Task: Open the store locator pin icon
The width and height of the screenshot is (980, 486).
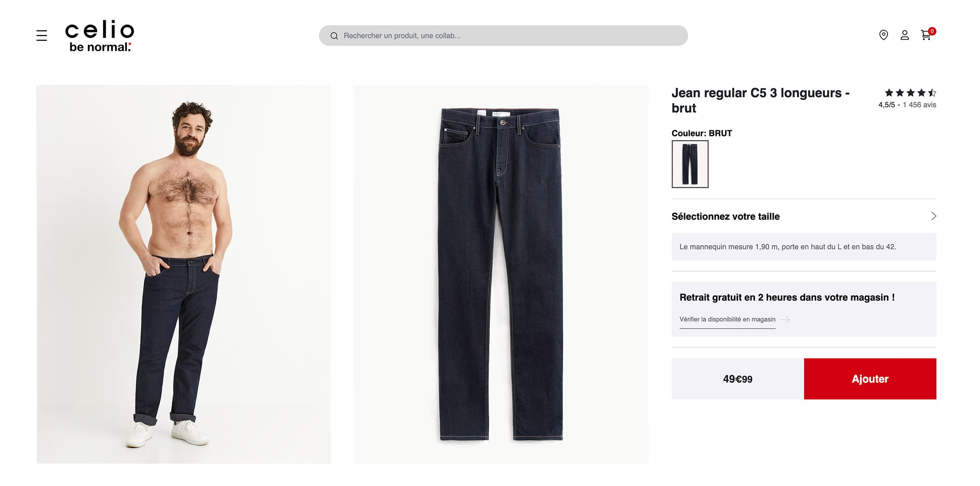Action: (883, 35)
